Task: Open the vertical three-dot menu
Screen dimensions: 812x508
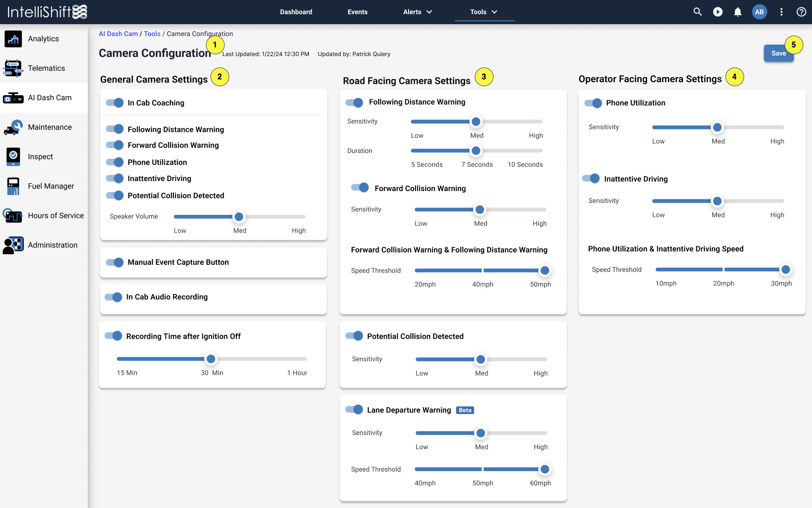Action: point(781,12)
